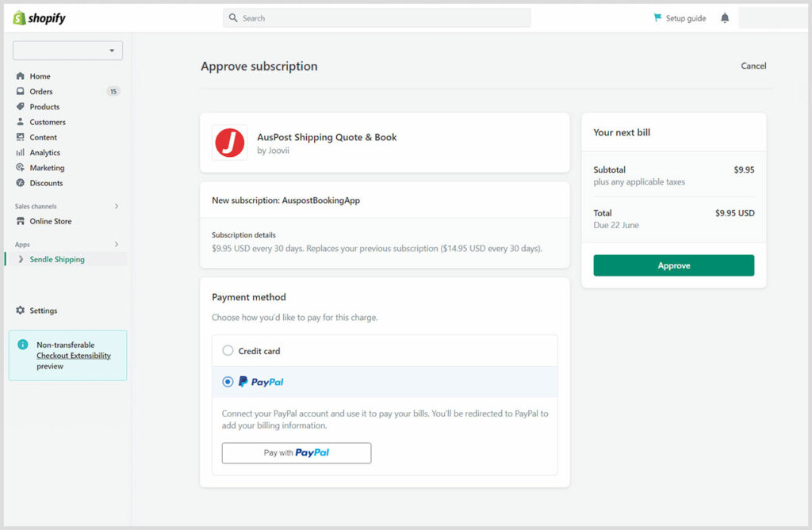Open Customers page

click(48, 122)
